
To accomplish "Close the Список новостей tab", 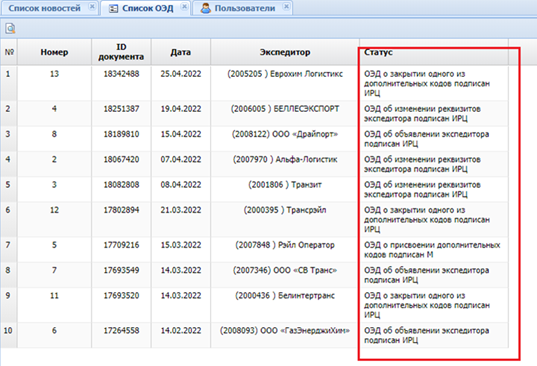I will tap(92, 7).
